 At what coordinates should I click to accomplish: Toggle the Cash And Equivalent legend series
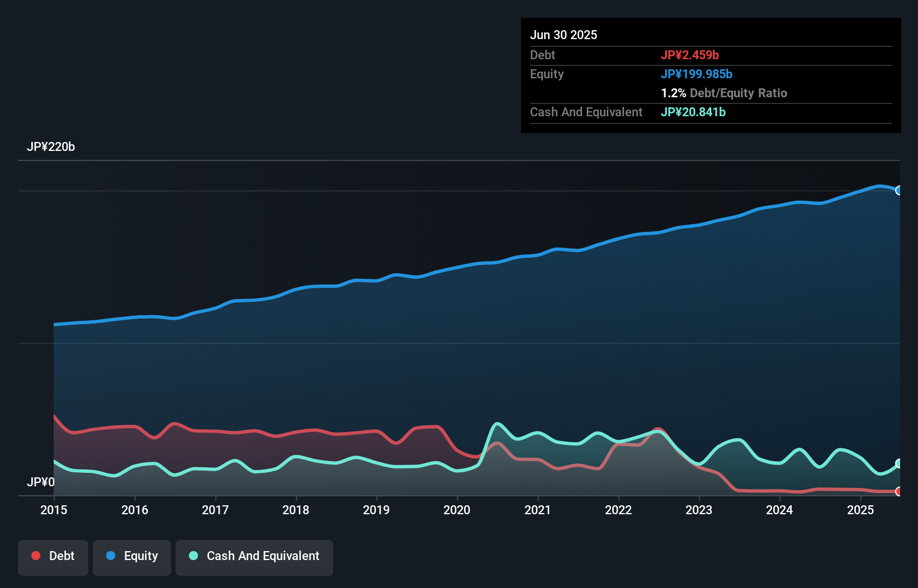coord(254,556)
